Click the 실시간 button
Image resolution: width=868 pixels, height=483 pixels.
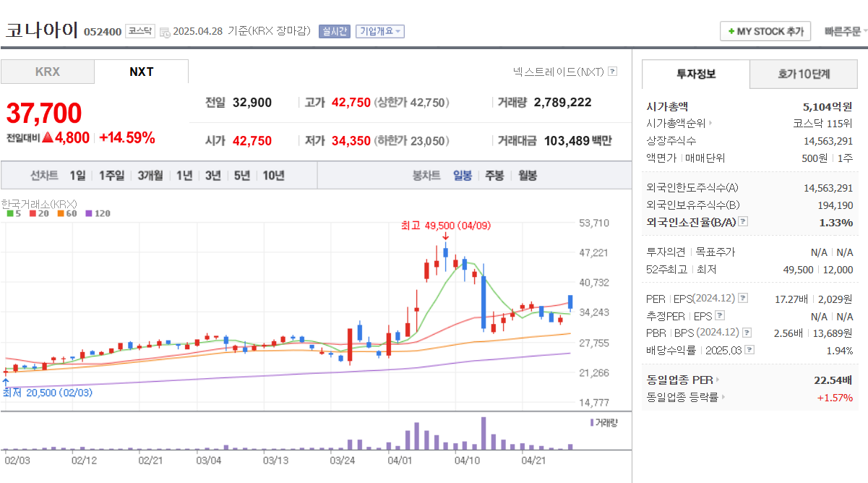(x=335, y=31)
